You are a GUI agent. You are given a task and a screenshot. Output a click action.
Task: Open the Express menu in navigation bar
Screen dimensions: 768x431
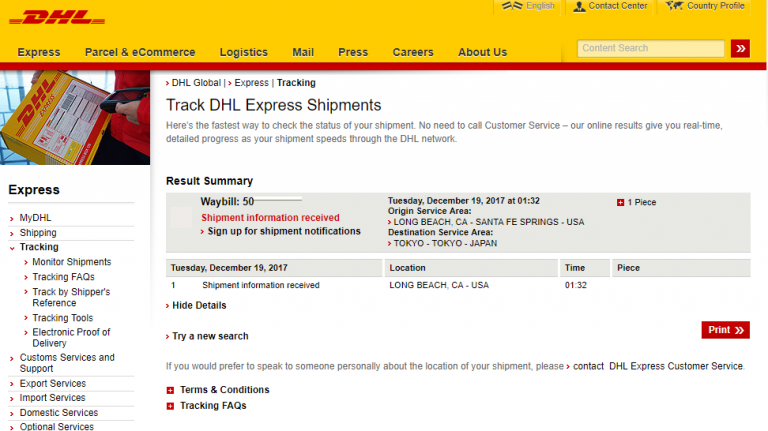pyautogui.click(x=39, y=52)
